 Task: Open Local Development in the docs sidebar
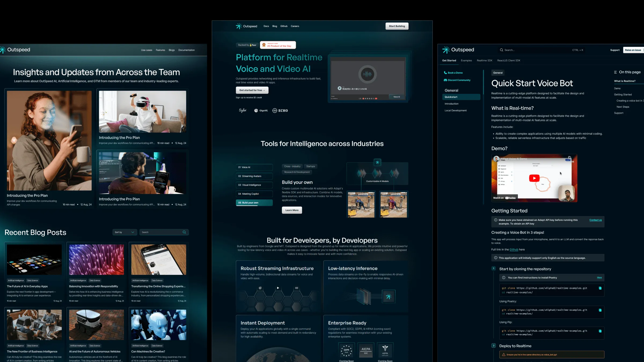pyautogui.click(x=455, y=110)
